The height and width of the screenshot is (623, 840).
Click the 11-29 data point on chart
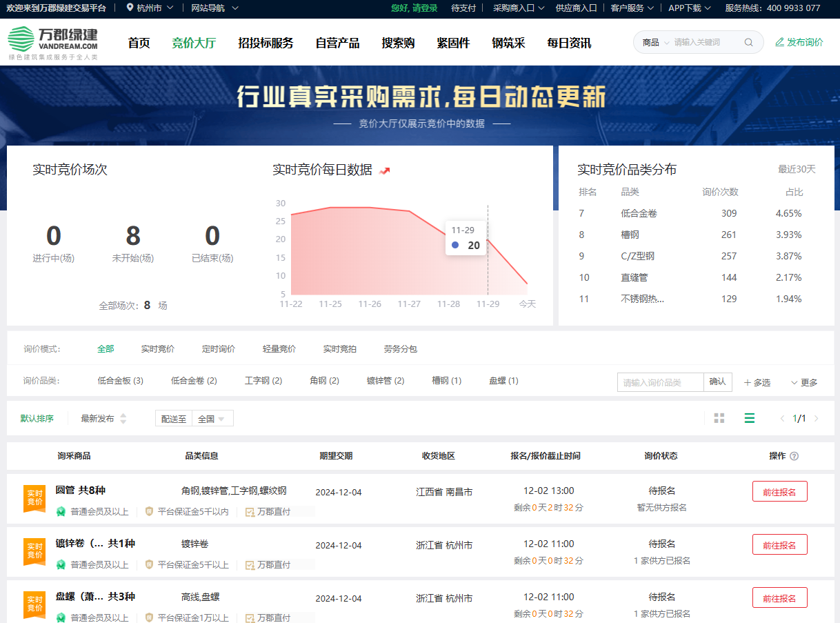[488, 239]
